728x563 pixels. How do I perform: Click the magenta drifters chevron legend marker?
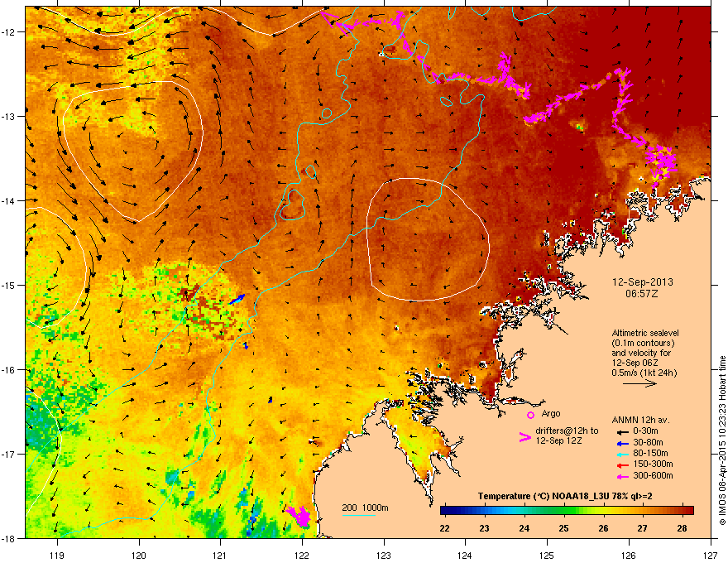point(524,436)
